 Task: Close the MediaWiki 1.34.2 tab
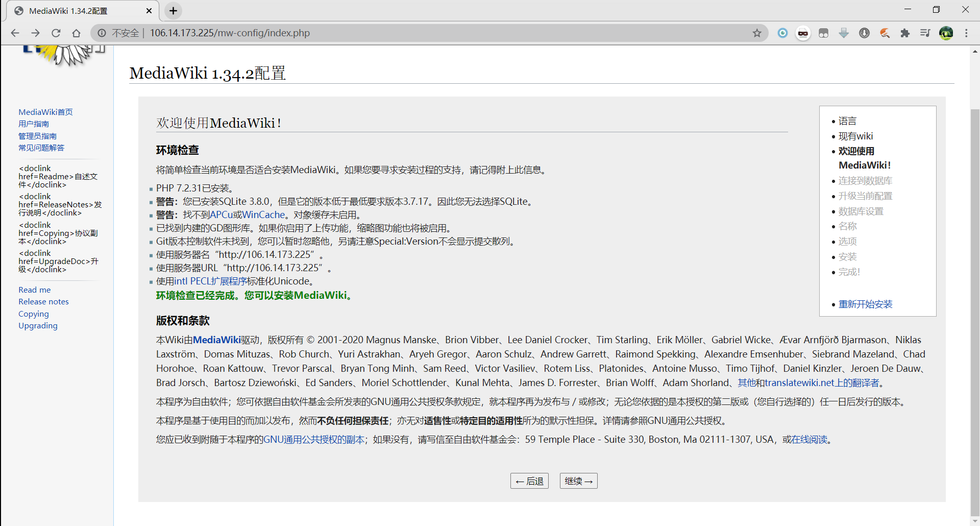point(149,11)
